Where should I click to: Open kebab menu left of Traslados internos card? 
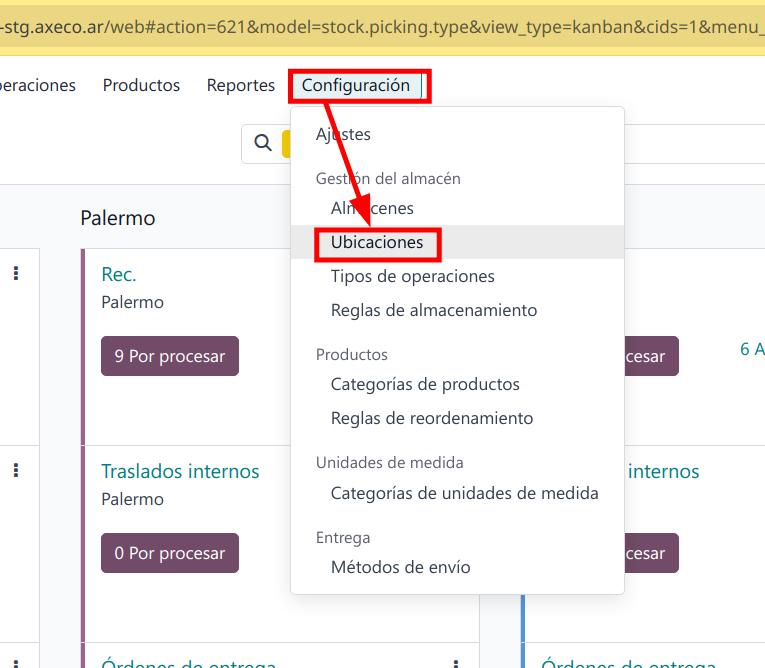pyautogui.click(x=16, y=471)
